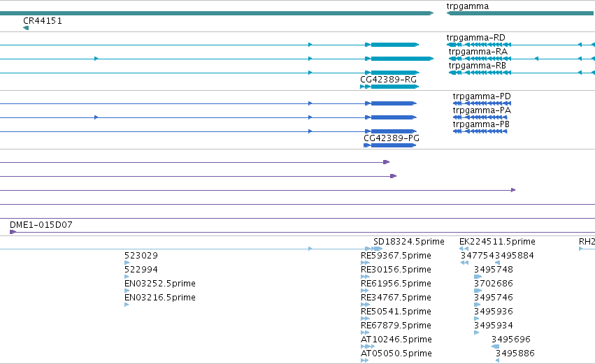Select the AT05050.5prime EST label
595x364 pixels.
coord(396,354)
